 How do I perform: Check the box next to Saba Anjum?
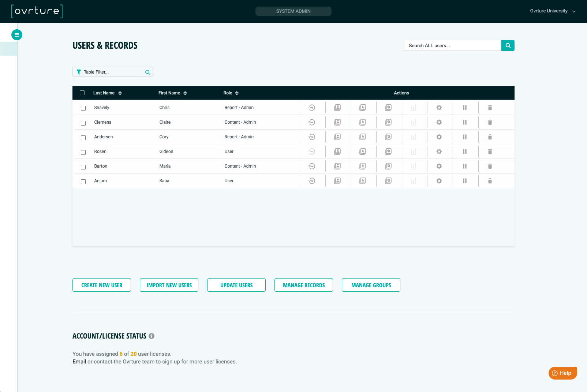click(83, 182)
